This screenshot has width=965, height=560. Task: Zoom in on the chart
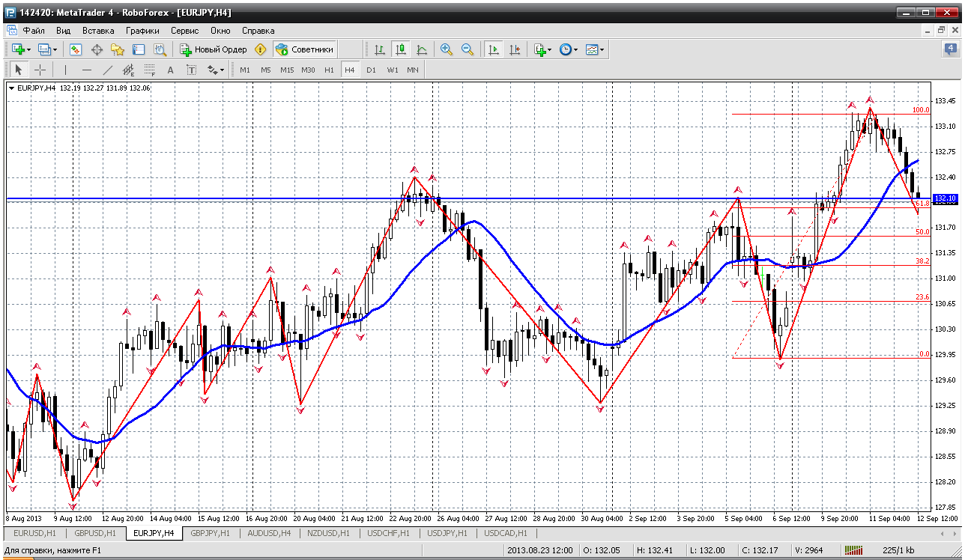(447, 49)
